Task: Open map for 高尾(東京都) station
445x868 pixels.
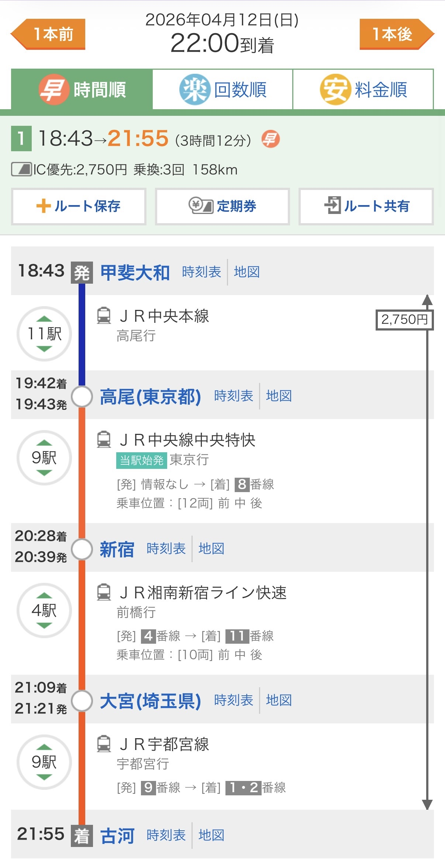Action: [279, 396]
